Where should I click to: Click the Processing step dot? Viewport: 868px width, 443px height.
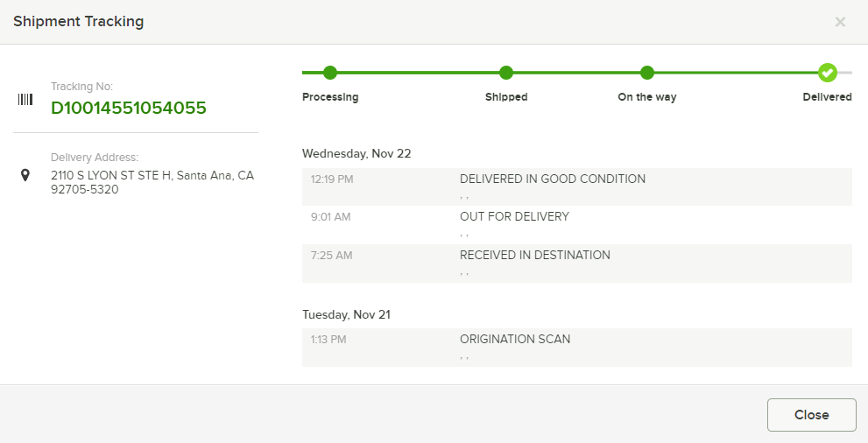point(330,73)
